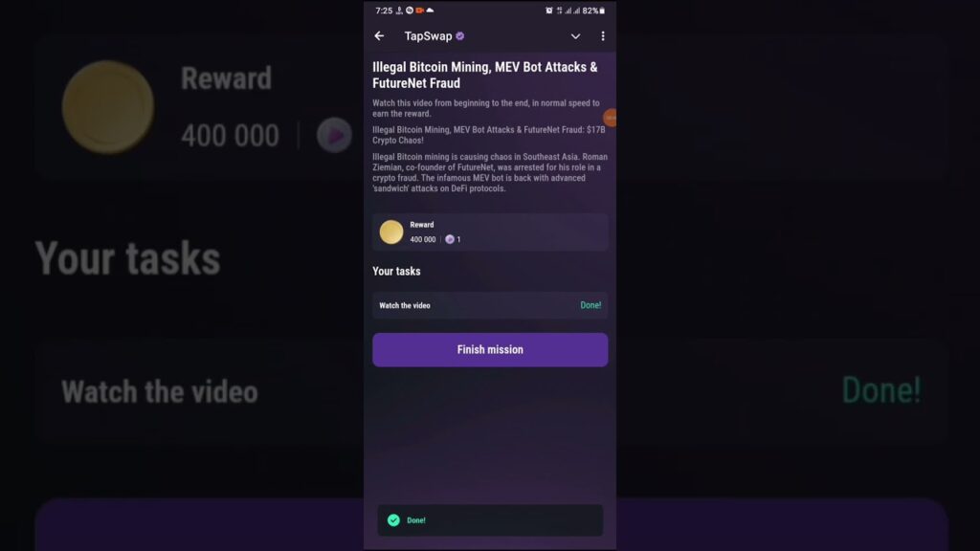The height and width of the screenshot is (551, 980).
Task: Click the green Done! status on the task
Action: click(x=590, y=305)
